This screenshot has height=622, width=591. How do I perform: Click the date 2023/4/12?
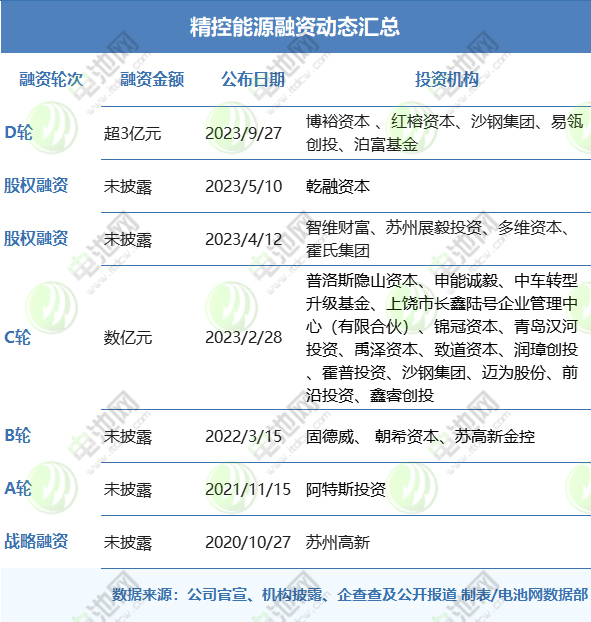(243, 240)
